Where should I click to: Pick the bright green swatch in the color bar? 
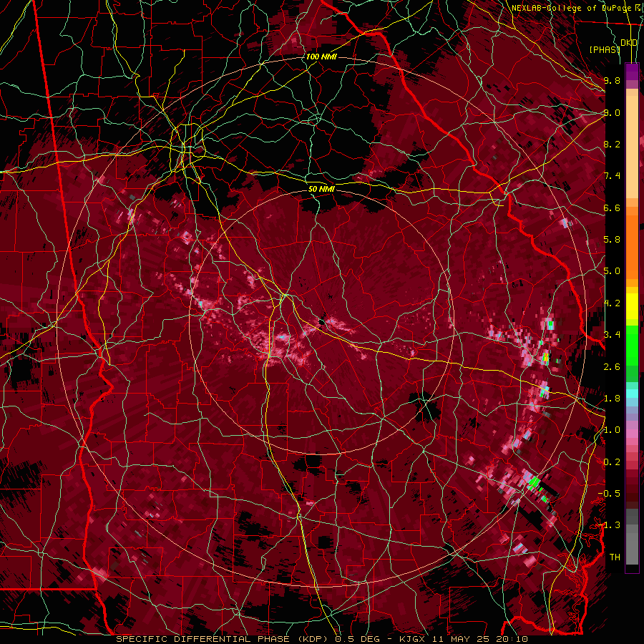pyautogui.click(x=632, y=345)
